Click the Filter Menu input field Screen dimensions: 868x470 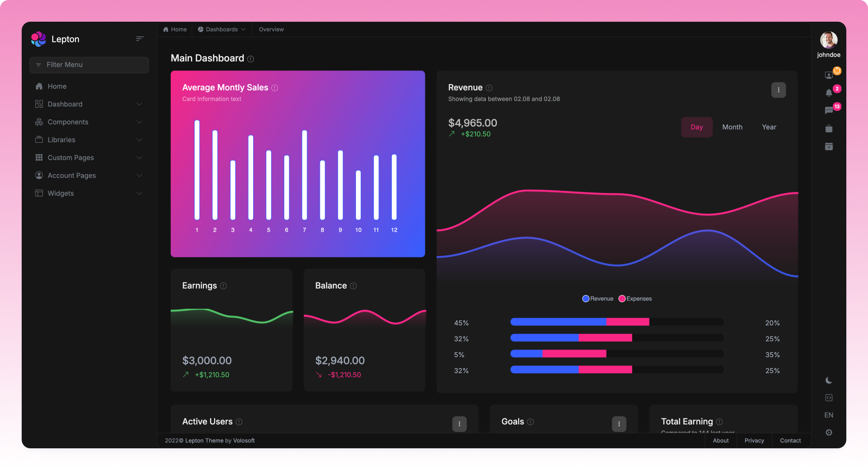point(89,65)
